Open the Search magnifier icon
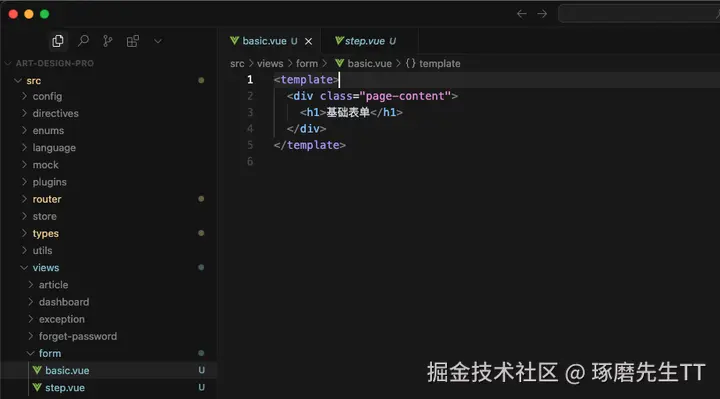This screenshot has height=399, width=720. click(83, 41)
